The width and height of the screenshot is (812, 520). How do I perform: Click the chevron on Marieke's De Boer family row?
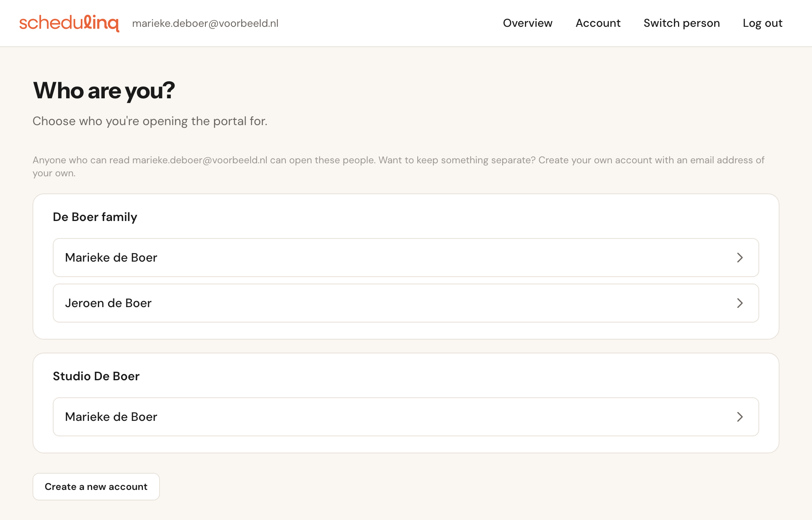click(x=740, y=258)
